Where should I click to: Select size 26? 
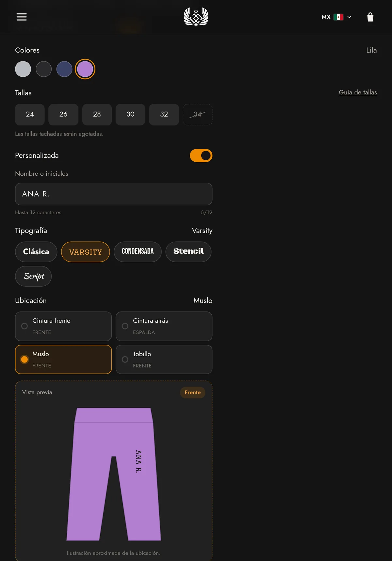63,114
